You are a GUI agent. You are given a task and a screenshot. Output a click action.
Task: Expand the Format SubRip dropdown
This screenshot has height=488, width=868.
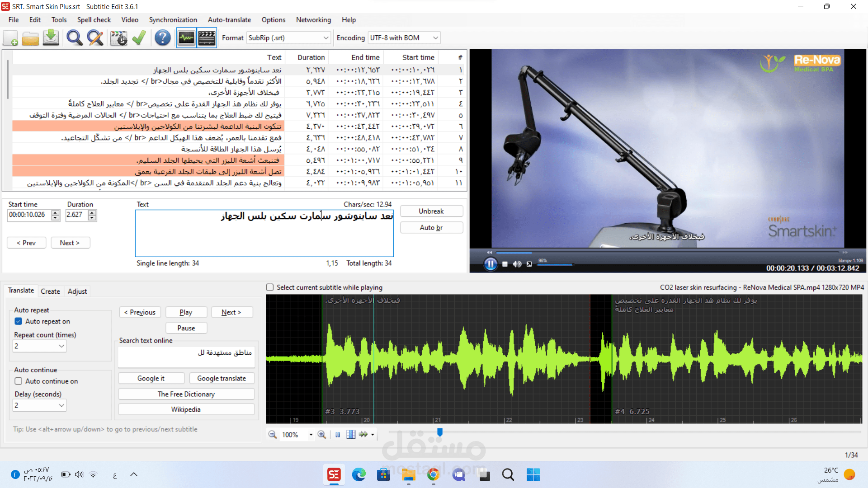pos(325,38)
